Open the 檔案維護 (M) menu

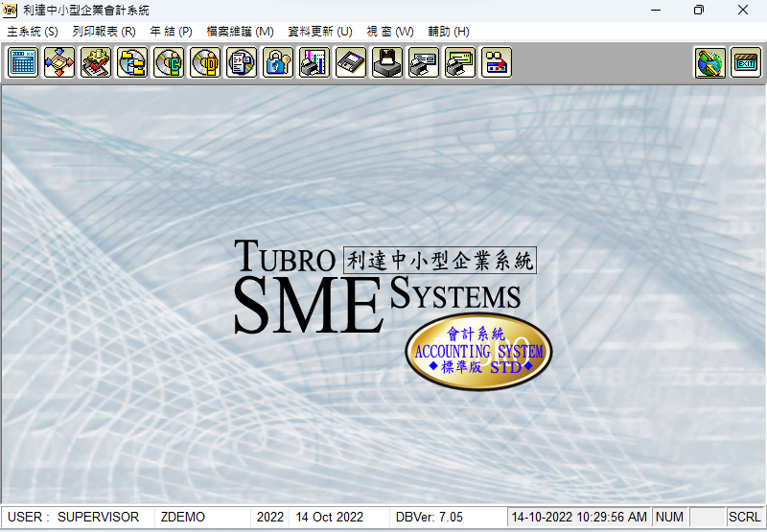(x=241, y=32)
